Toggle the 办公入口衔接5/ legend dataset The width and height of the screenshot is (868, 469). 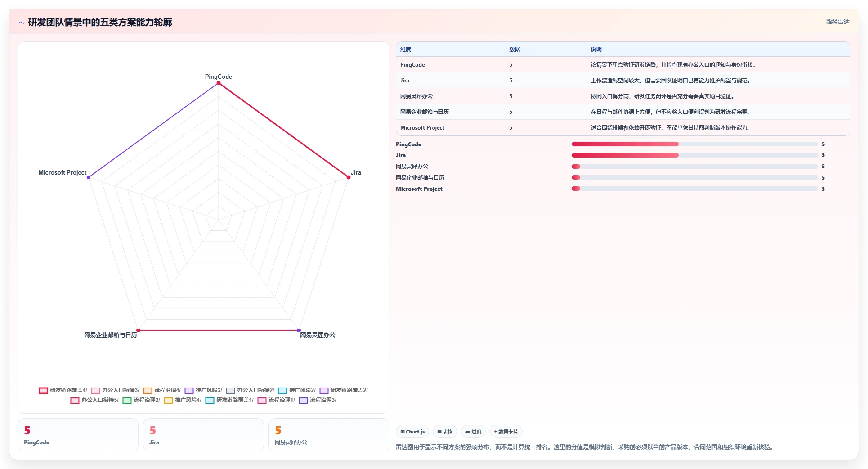[94, 400]
